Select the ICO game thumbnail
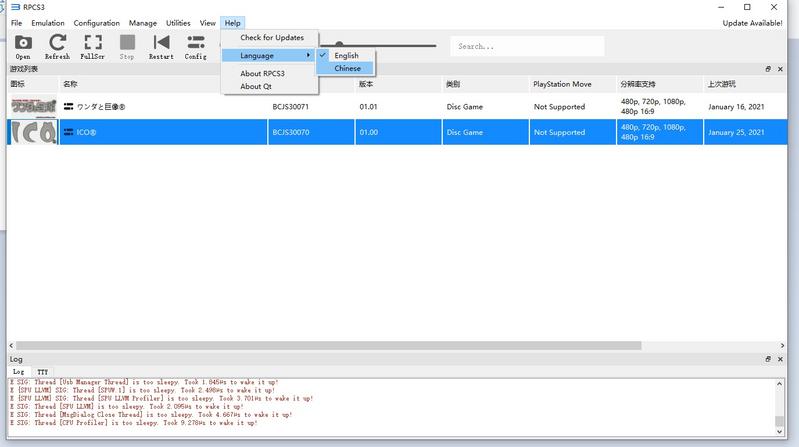799x447 pixels. point(34,132)
